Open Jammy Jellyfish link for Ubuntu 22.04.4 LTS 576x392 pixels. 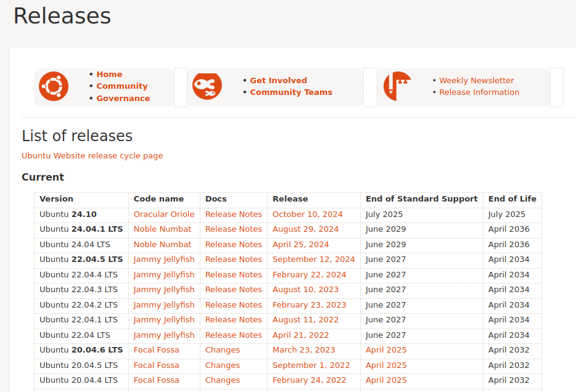pos(164,275)
